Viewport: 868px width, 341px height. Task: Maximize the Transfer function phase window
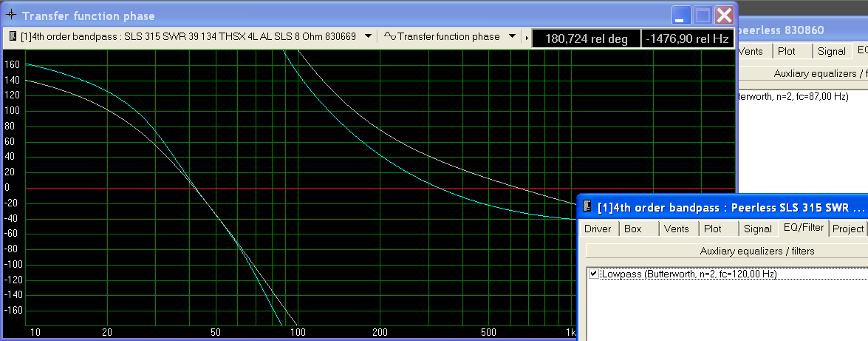coord(703,15)
